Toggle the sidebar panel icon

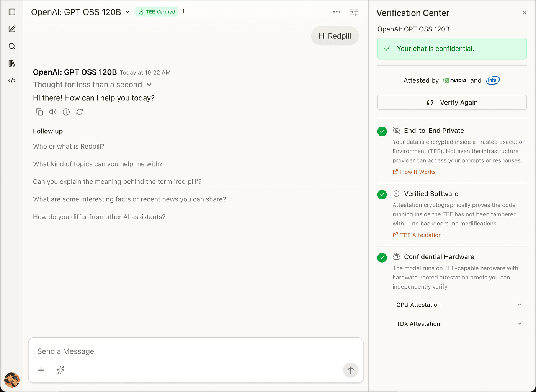[12, 12]
